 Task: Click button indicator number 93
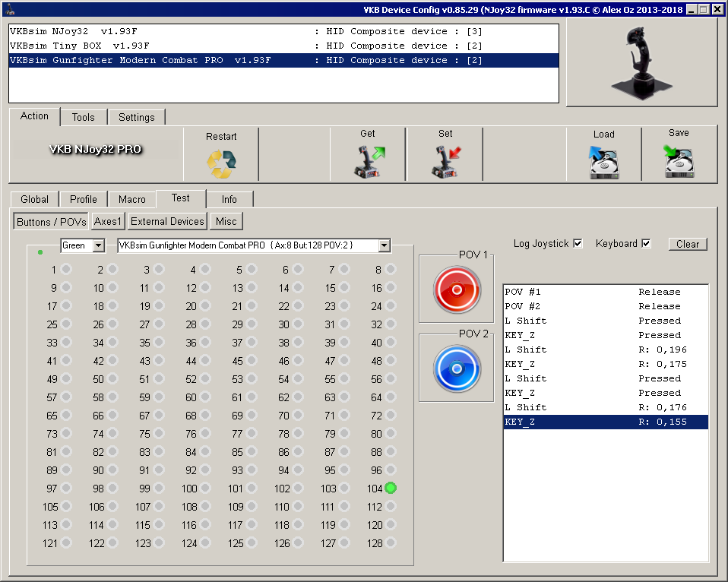[x=252, y=470]
